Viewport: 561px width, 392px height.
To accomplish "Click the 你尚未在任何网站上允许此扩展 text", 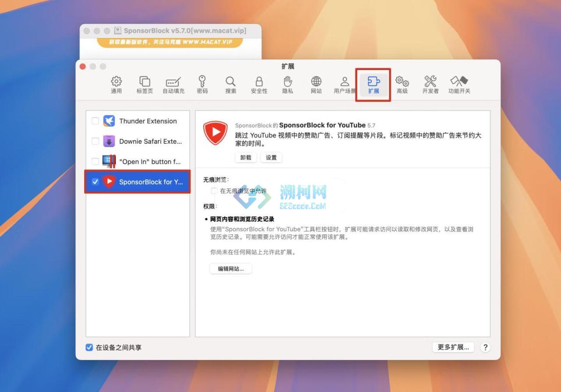I will point(253,252).
